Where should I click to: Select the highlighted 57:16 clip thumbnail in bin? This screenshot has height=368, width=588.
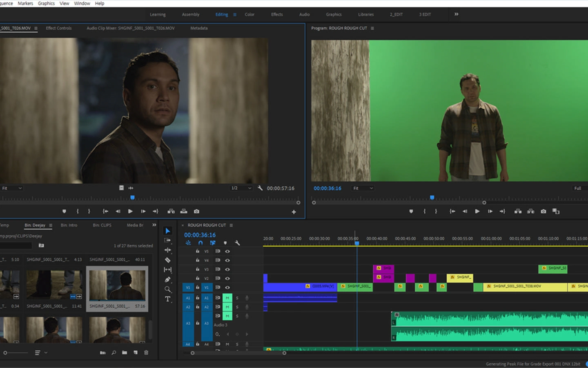click(x=117, y=285)
